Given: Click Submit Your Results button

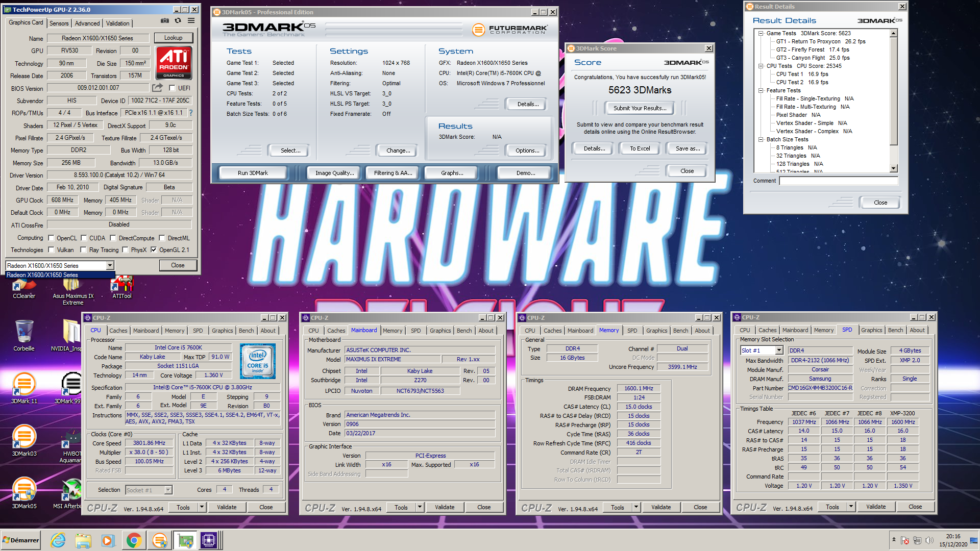Looking at the screenshot, I should 640,108.
